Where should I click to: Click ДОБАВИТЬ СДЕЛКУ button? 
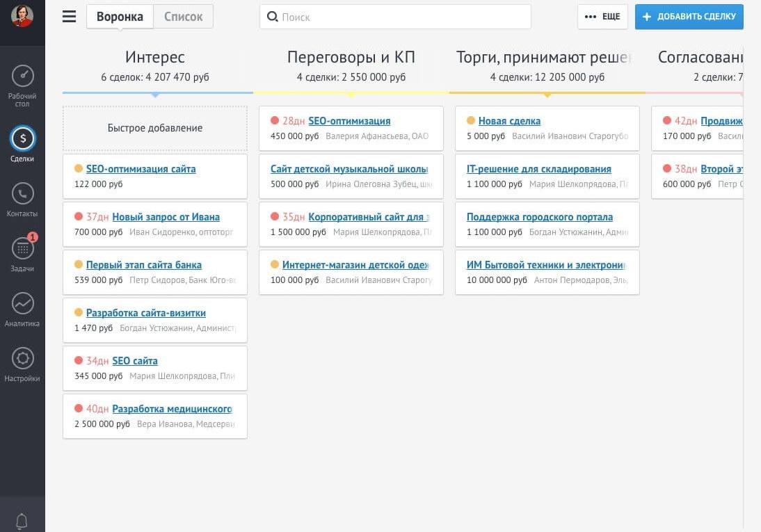(689, 17)
